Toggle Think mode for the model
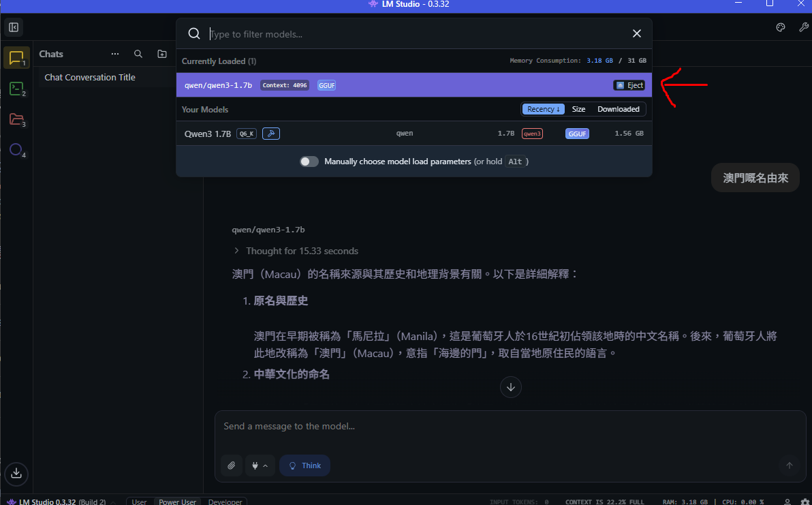The width and height of the screenshot is (812, 505). coord(304,465)
